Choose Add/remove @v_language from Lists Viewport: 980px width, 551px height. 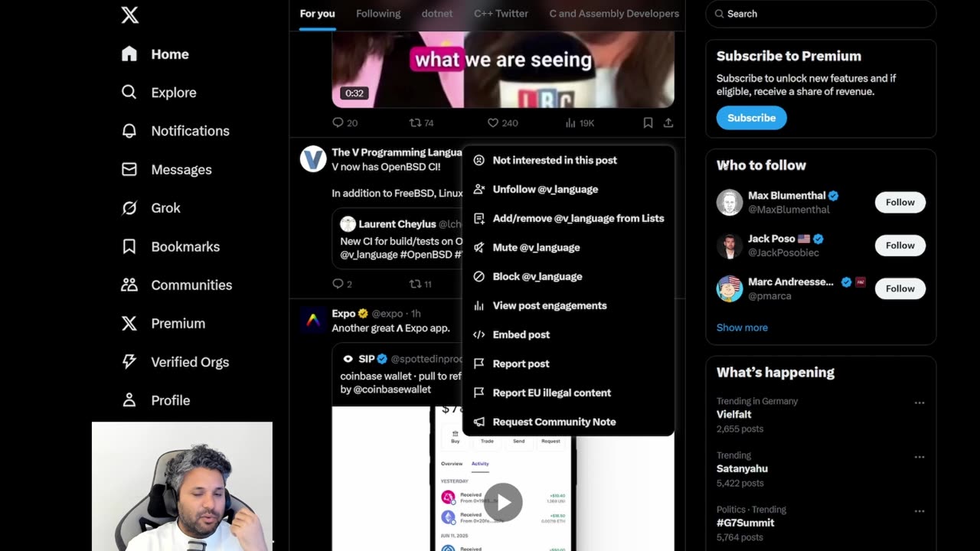click(568, 218)
